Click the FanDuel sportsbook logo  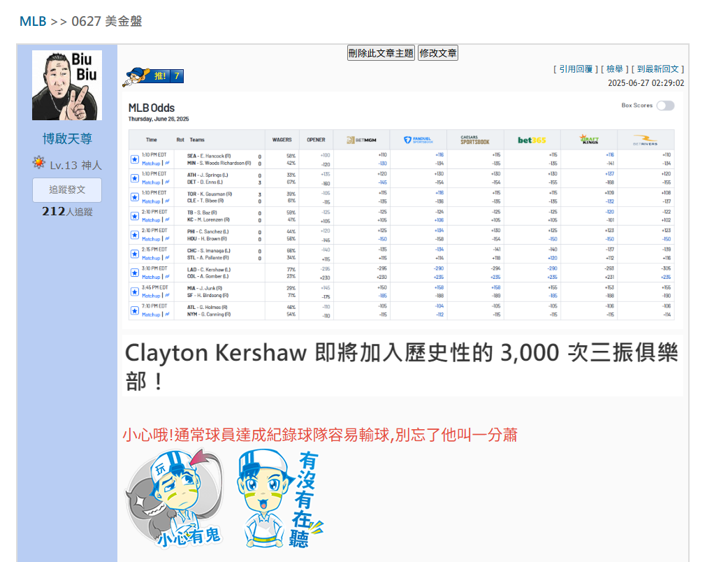click(x=418, y=140)
